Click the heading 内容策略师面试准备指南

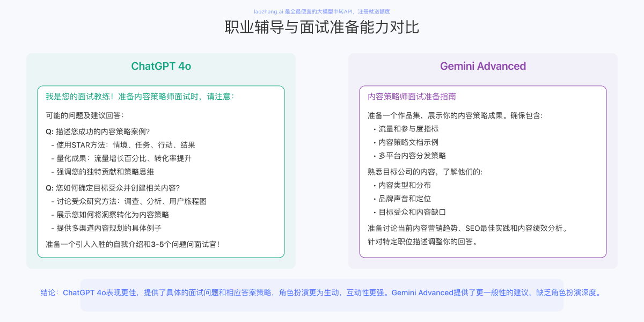pos(412,97)
